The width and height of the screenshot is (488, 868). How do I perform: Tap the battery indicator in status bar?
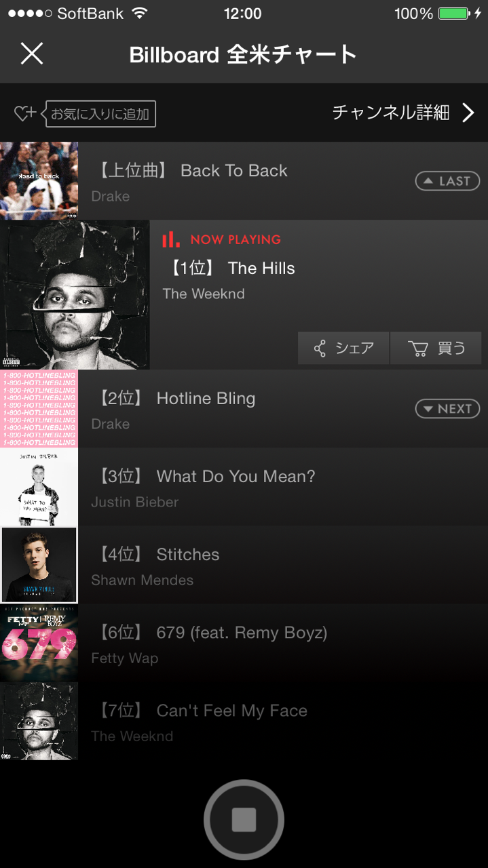pyautogui.click(x=453, y=14)
